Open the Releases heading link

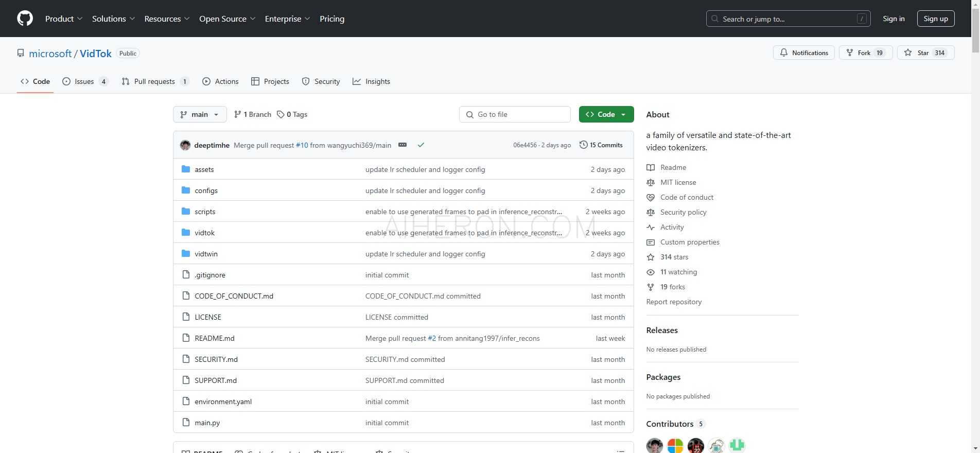click(662, 330)
